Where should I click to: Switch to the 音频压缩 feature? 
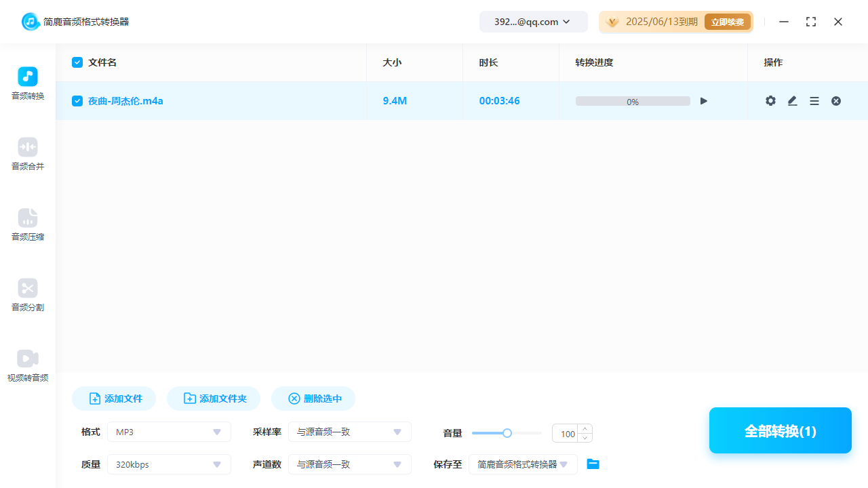point(27,225)
